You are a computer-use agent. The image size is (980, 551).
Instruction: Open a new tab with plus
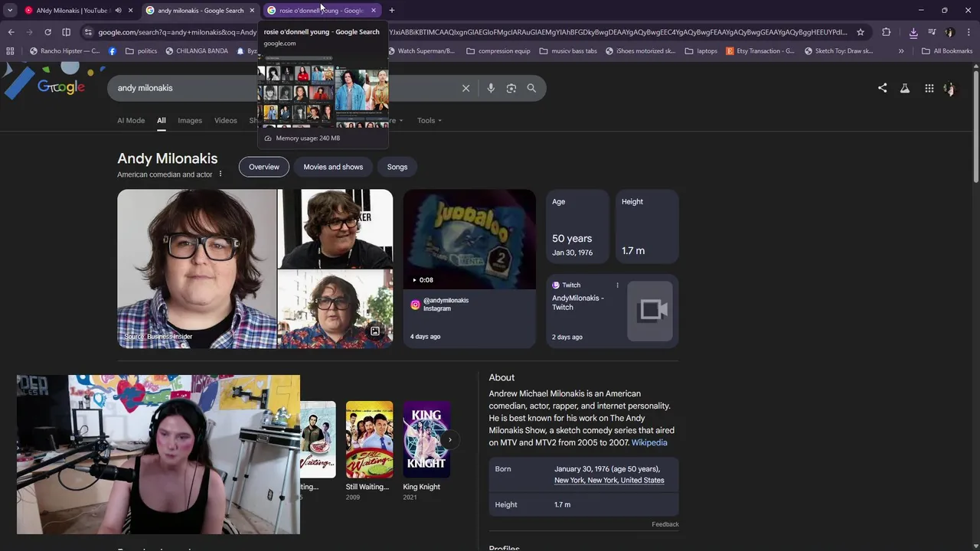[x=391, y=11]
